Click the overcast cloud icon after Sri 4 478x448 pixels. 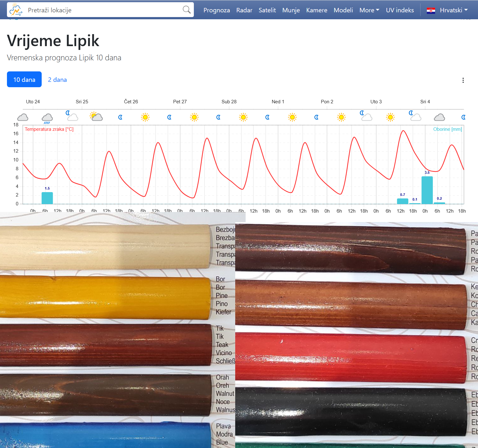[x=439, y=118]
